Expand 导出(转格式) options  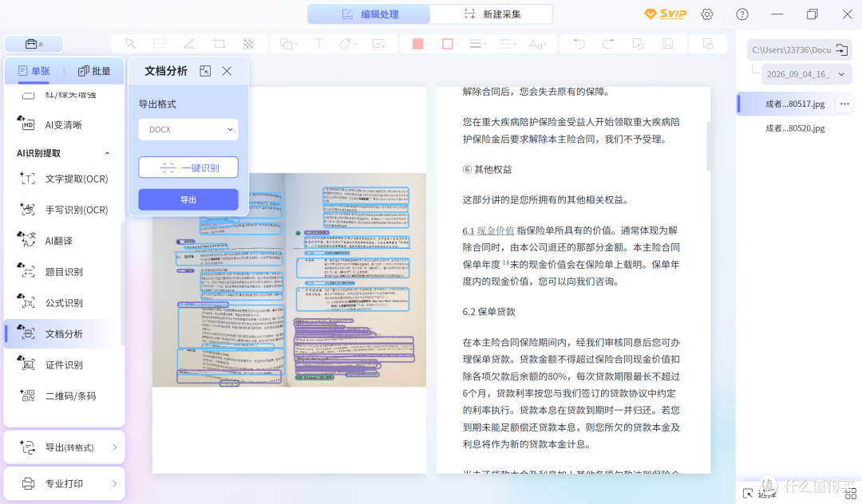[x=65, y=447]
